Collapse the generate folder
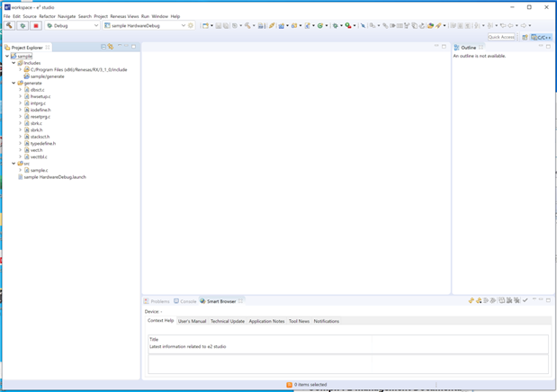The image size is (557, 392). point(14,83)
